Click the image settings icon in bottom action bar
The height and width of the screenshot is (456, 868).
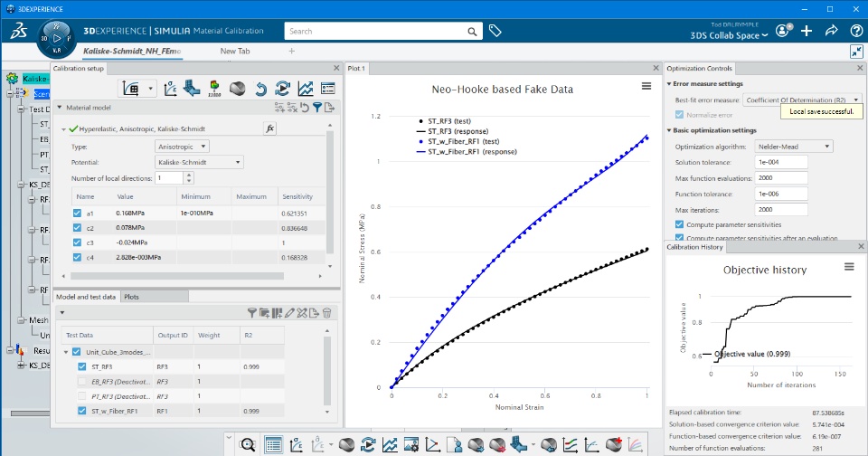[x=410, y=444]
